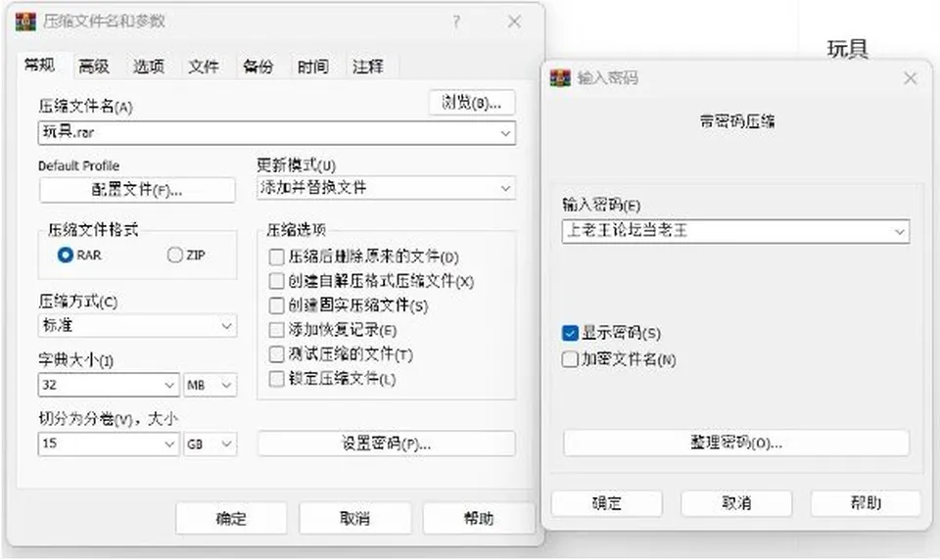Click WinRAR icon in password dialog title bar
Viewport: 940px width, 560px height.
tap(560, 78)
